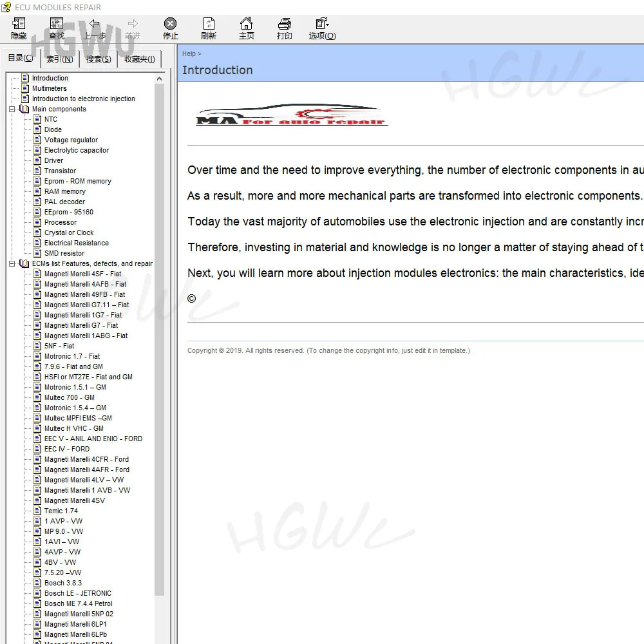Click the Help breadcrumb link

[189, 53]
